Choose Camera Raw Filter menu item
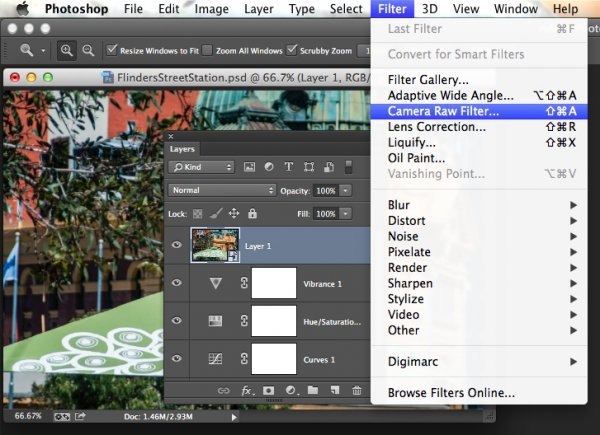Viewport: 600px width, 435px height. (x=443, y=111)
